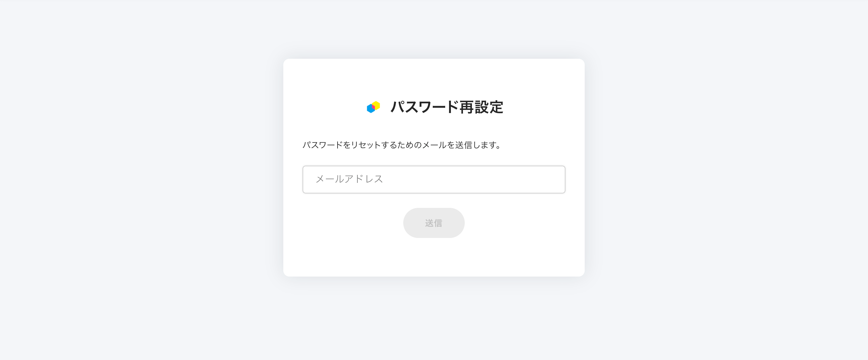Click the colorful hexagon logo icon
868x360 pixels.
tap(373, 107)
